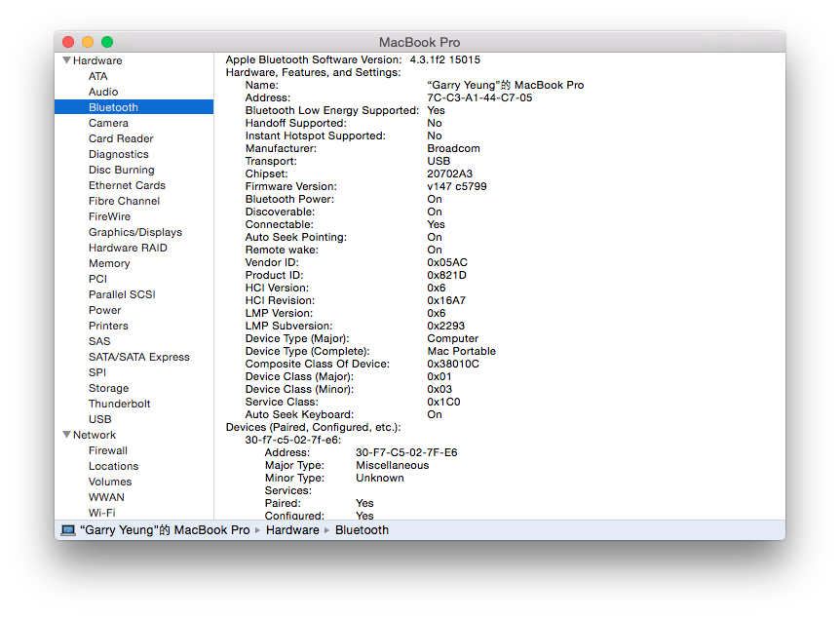Select Locations under Network

click(114, 465)
